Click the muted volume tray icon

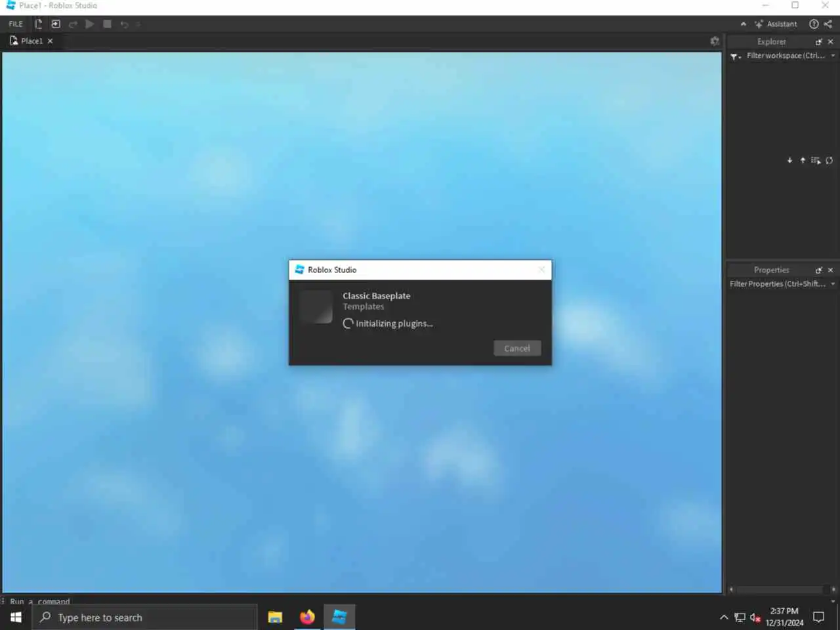755,618
